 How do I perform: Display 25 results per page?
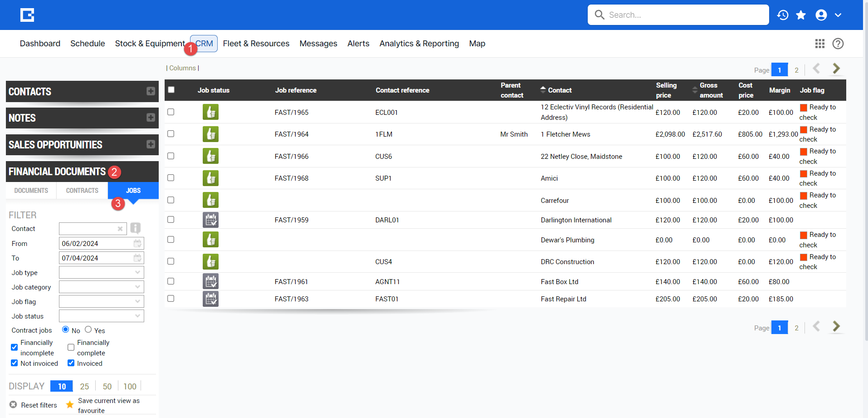[84, 386]
